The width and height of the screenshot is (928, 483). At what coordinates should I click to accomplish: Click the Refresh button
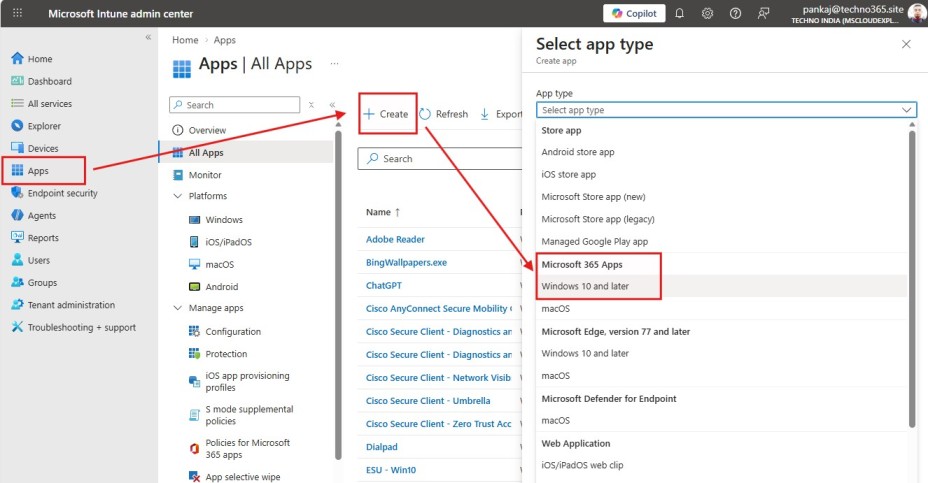[444, 114]
